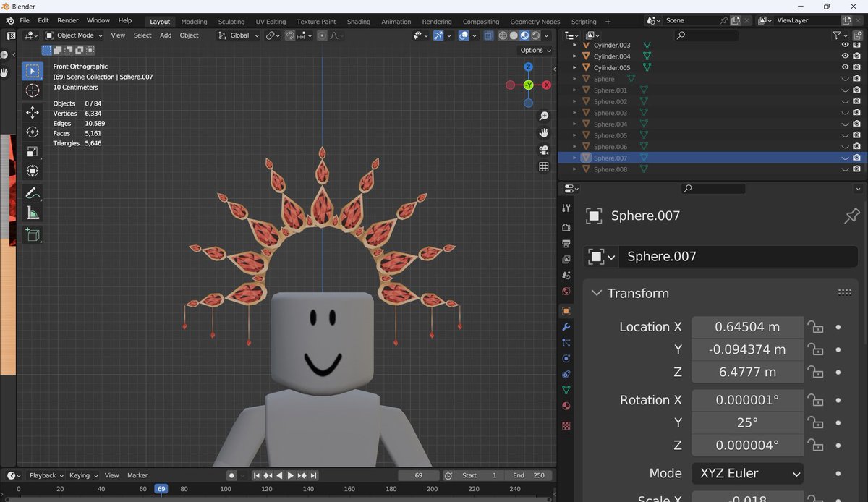Select the Scale tool
Viewport: 868px width, 502px height.
pos(33,151)
